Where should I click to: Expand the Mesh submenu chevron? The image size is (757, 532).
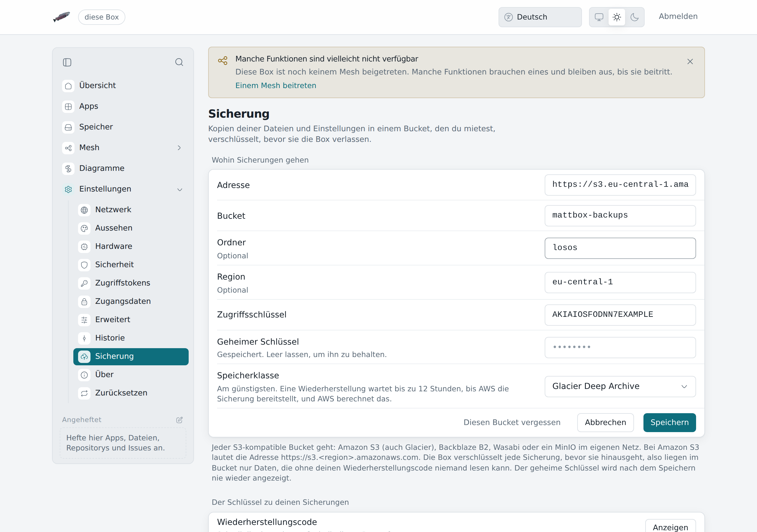click(x=179, y=148)
